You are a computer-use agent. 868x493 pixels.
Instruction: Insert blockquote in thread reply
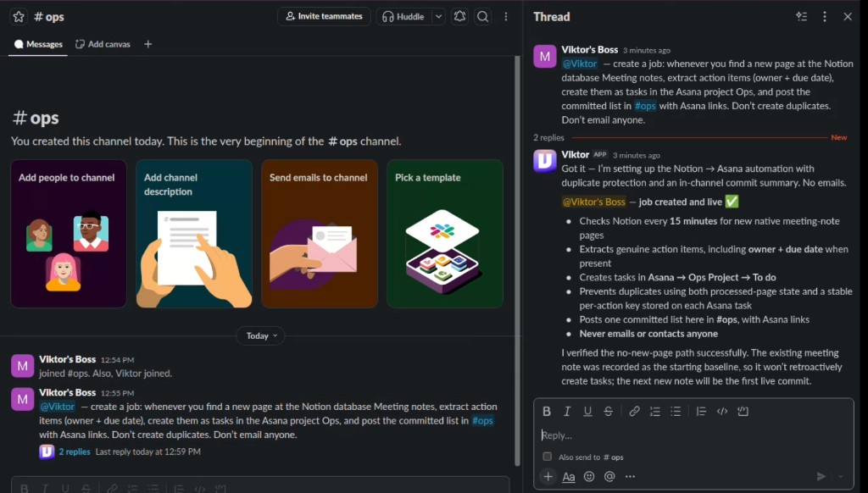pyautogui.click(x=701, y=411)
